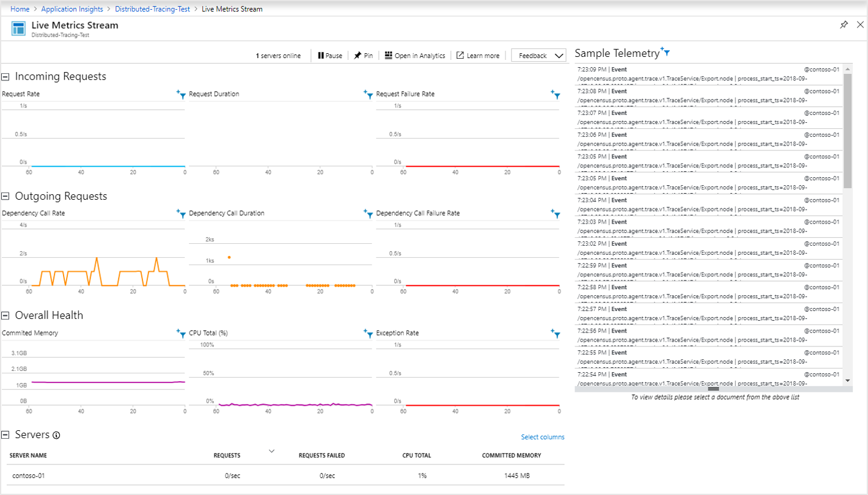Click Open in Analytics in toolbar
This screenshot has width=868, height=495.
point(415,56)
